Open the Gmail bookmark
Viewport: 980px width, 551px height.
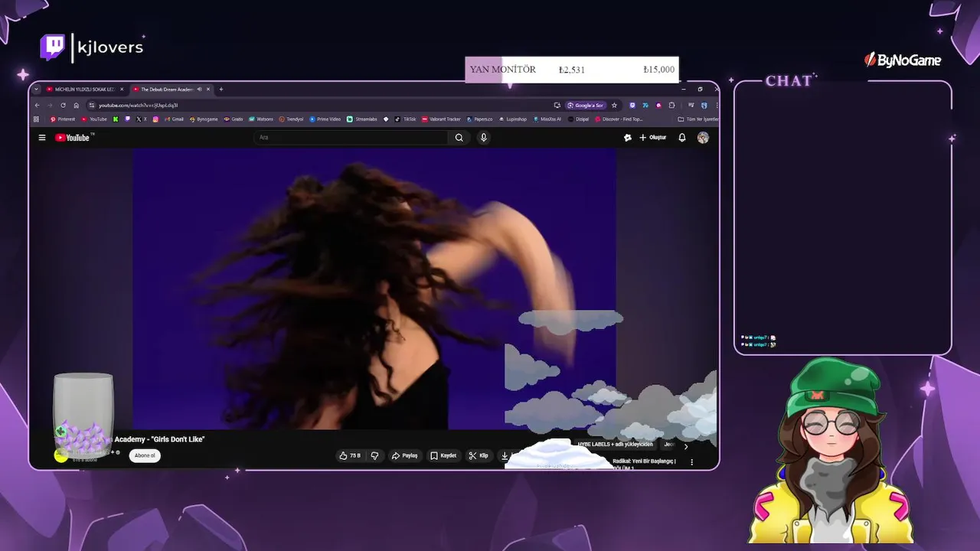click(x=174, y=119)
